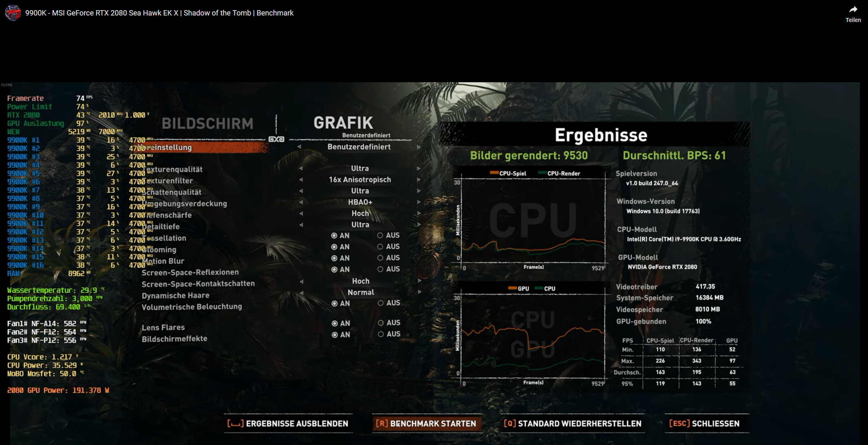
Task: Click the 'NVIDIA GeForce RTX 2080' GPU model text
Action: click(662, 267)
